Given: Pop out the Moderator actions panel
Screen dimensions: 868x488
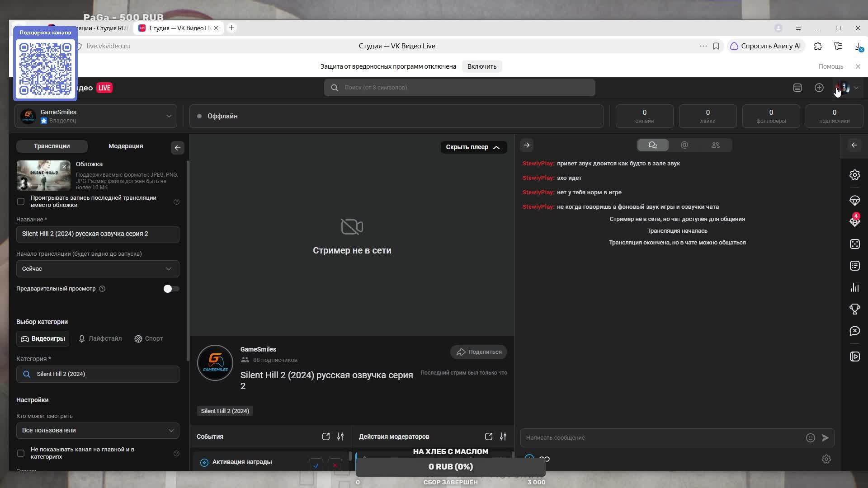Looking at the screenshot, I should coord(488,436).
